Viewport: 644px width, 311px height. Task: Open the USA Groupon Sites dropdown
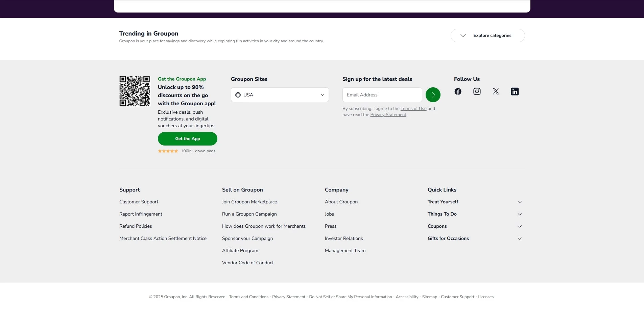(x=280, y=95)
